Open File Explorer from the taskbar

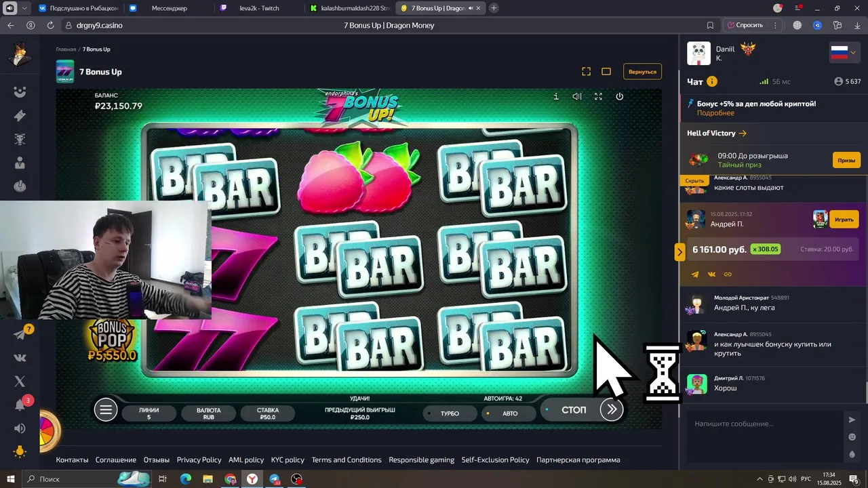pos(208,479)
